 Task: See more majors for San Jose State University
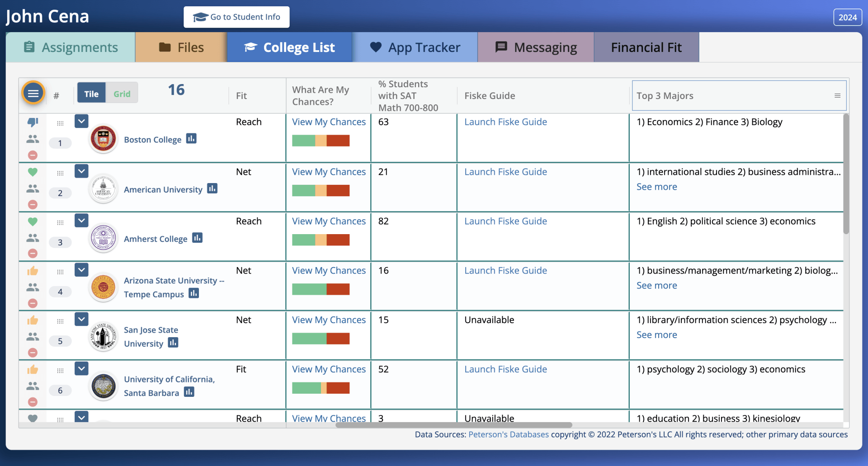656,334
